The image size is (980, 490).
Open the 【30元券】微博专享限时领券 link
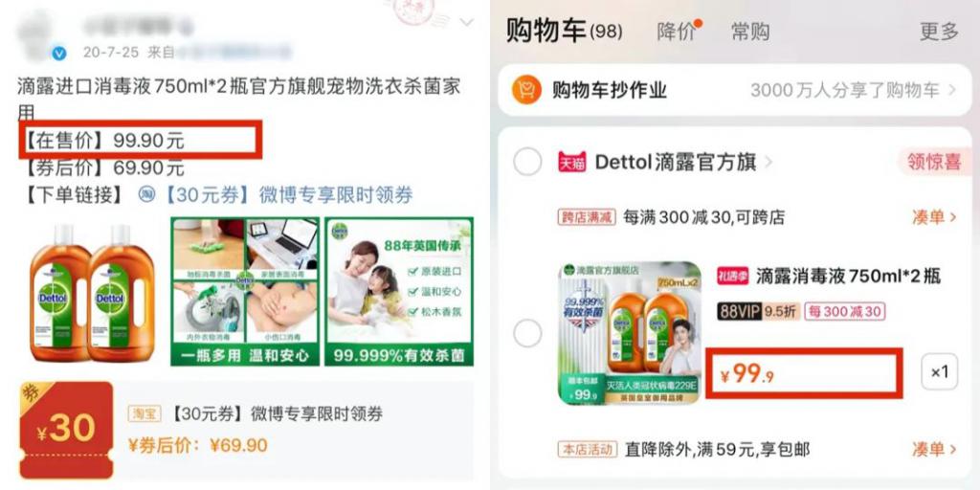pos(286,195)
